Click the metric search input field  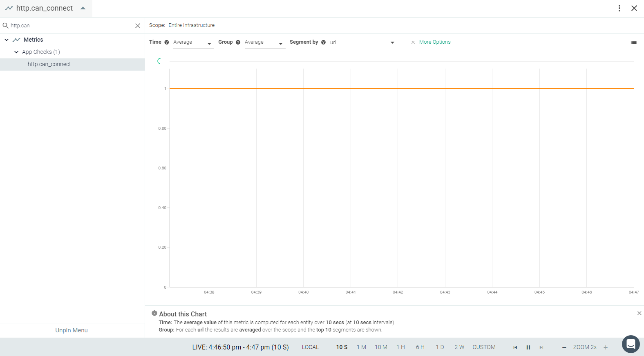click(72, 26)
